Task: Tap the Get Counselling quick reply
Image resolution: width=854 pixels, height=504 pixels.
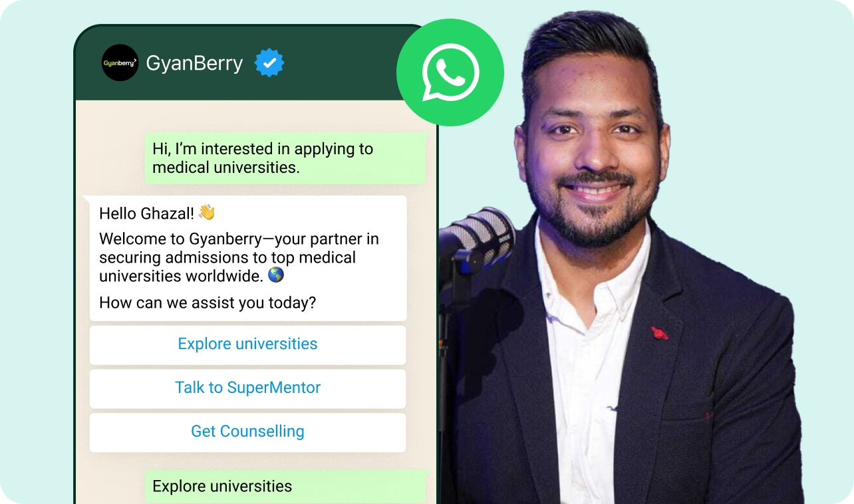Action: [247, 432]
